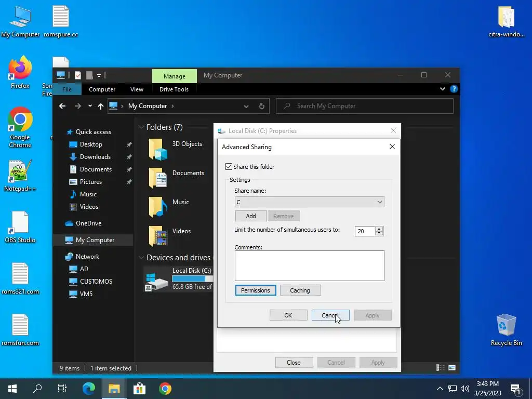
Task: Launch Microsoft Edge from taskbar
Action: [89, 389]
